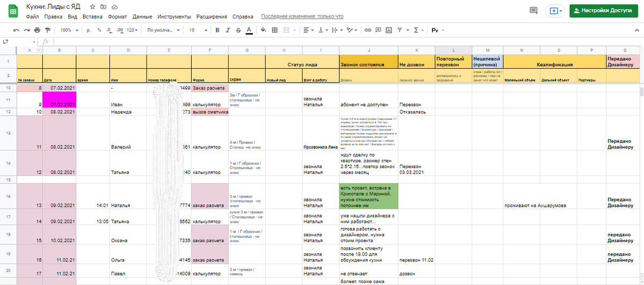Open input tools language dropdown
This screenshot has width=644, height=285.
[436, 30]
